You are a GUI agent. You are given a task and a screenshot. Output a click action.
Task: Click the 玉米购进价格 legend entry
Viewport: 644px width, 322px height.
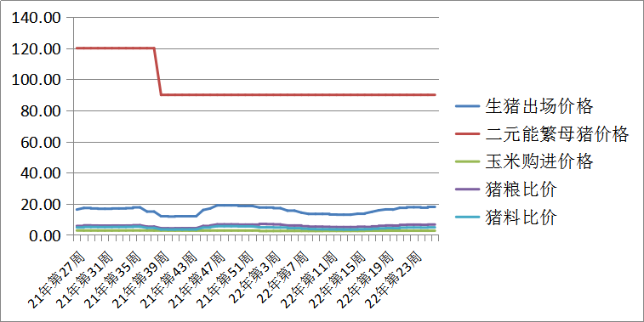click(524, 161)
